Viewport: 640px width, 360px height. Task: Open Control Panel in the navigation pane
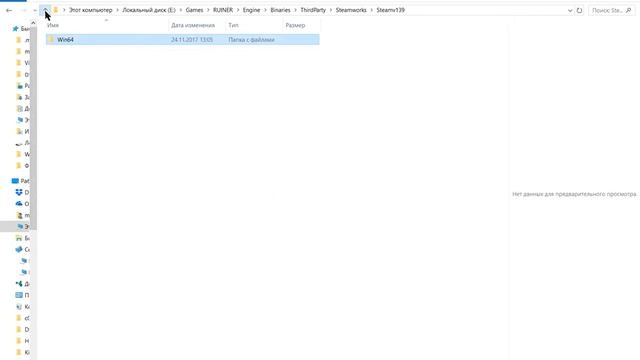19,295
